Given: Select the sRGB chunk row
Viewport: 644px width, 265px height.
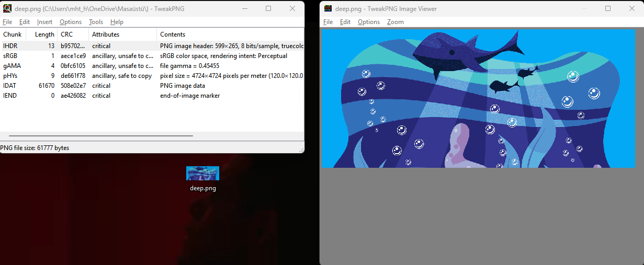Looking at the screenshot, I should pyautogui.click(x=152, y=56).
